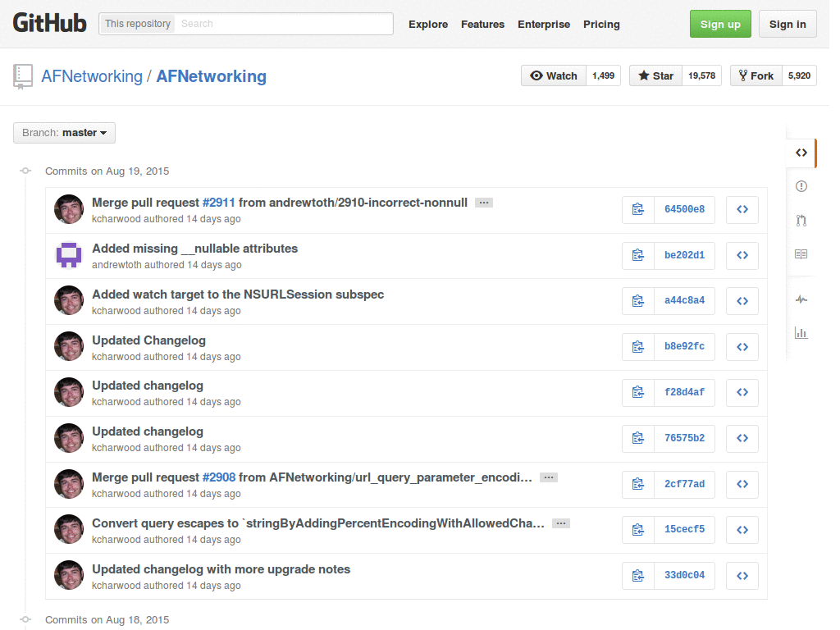Copy SHA for commit f28d4af
The height and width of the screenshot is (630, 840).
638,393
